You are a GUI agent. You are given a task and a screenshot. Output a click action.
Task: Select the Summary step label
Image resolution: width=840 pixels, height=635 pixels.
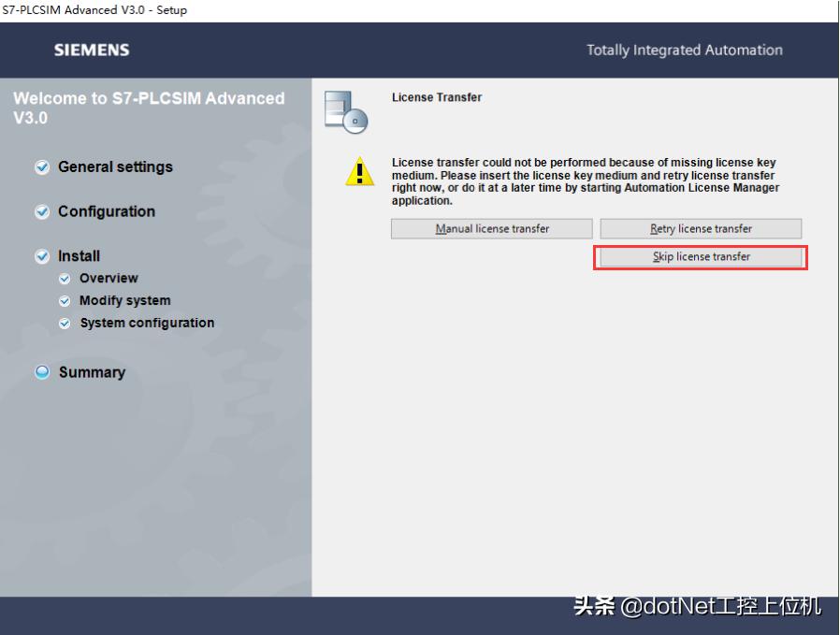pyautogui.click(x=92, y=372)
